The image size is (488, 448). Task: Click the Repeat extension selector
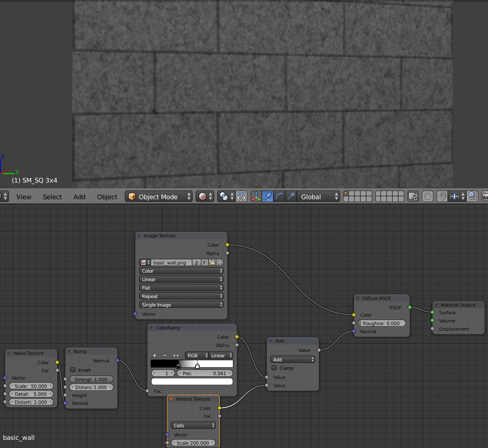[x=181, y=296]
